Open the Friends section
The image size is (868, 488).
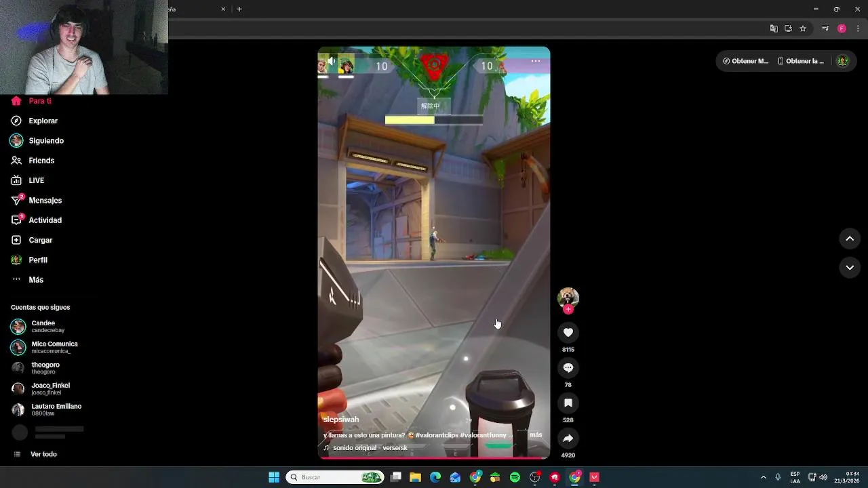33,161
